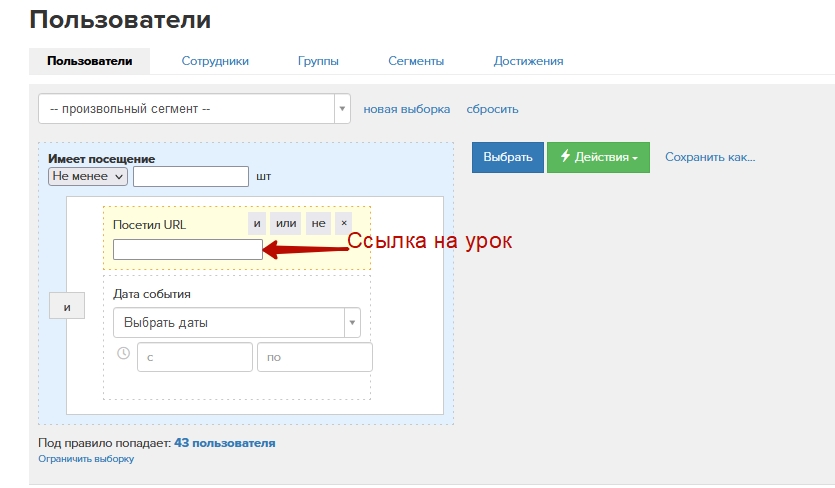Go to the 'Сегменты' tab
Image resolution: width=835 pixels, height=488 pixels.
click(416, 61)
